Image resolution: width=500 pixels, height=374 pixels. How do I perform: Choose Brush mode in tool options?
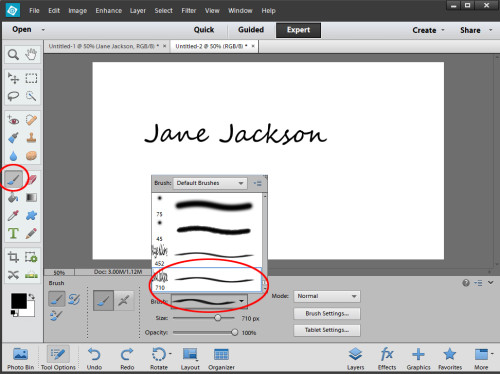tap(57, 299)
